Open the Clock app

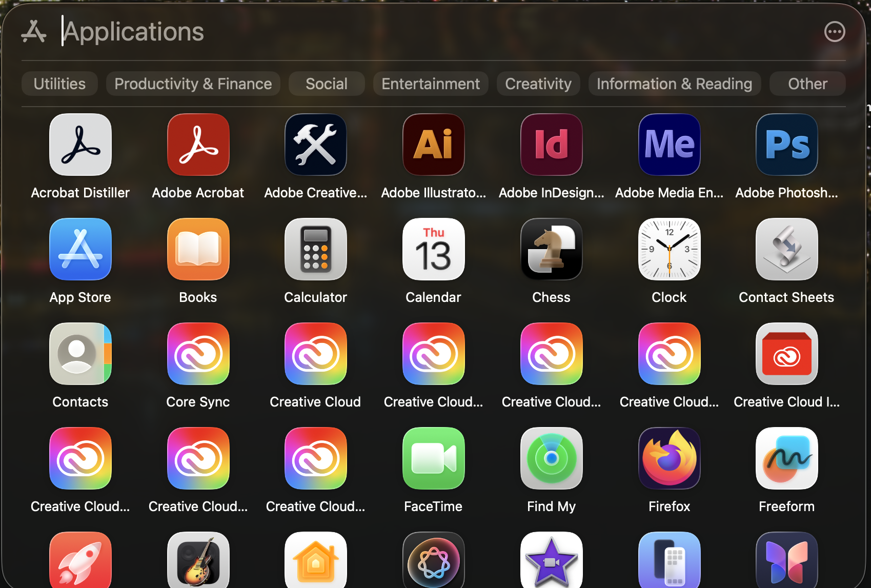pyautogui.click(x=670, y=249)
